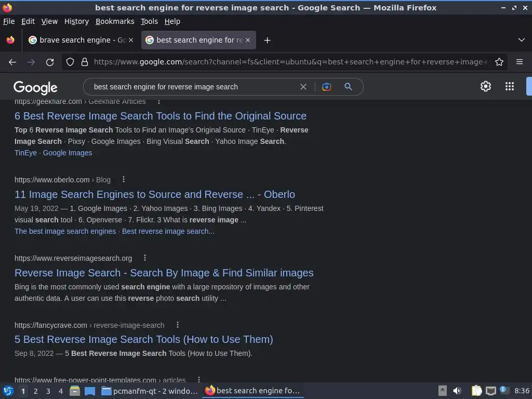Screen dimensions: 532x399
Task: Click the 8:36 panel clock
Action: (522, 391)
